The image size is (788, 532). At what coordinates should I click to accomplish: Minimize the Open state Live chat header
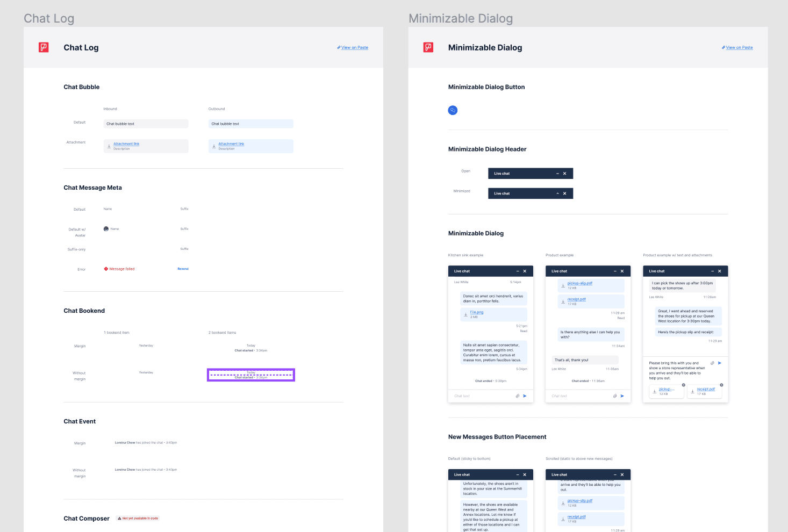pyautogui.click(x=557, y=174)
